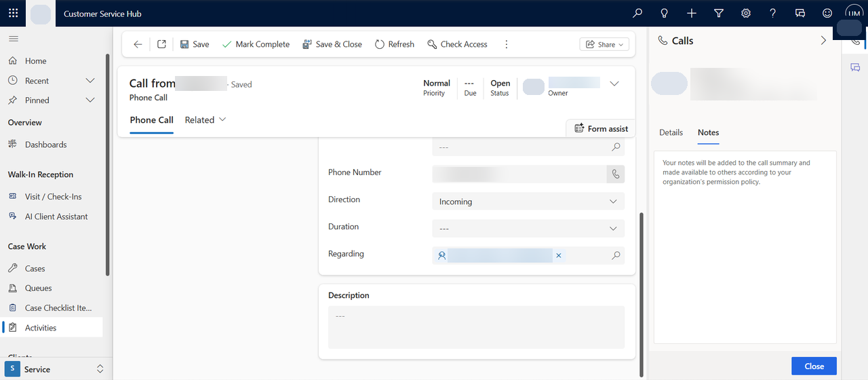
Task: Open the settings gear
Action: click(x=746, y=13)
